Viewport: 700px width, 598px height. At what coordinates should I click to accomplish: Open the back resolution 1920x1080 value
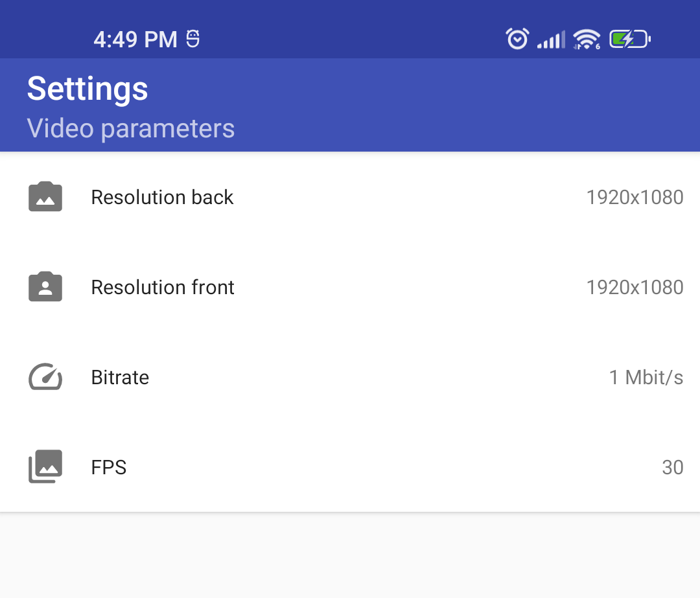pos(635,197)
